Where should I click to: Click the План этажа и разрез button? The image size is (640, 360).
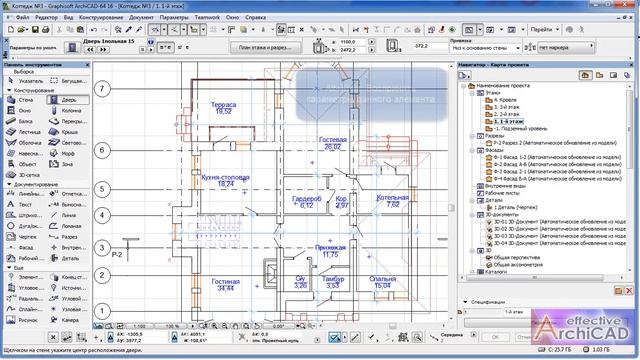(265, 48)
